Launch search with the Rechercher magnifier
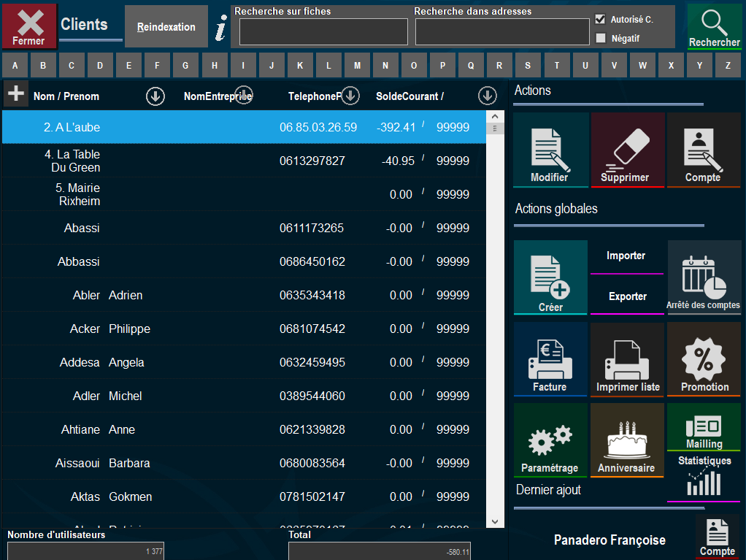 [x=714, y=26]
